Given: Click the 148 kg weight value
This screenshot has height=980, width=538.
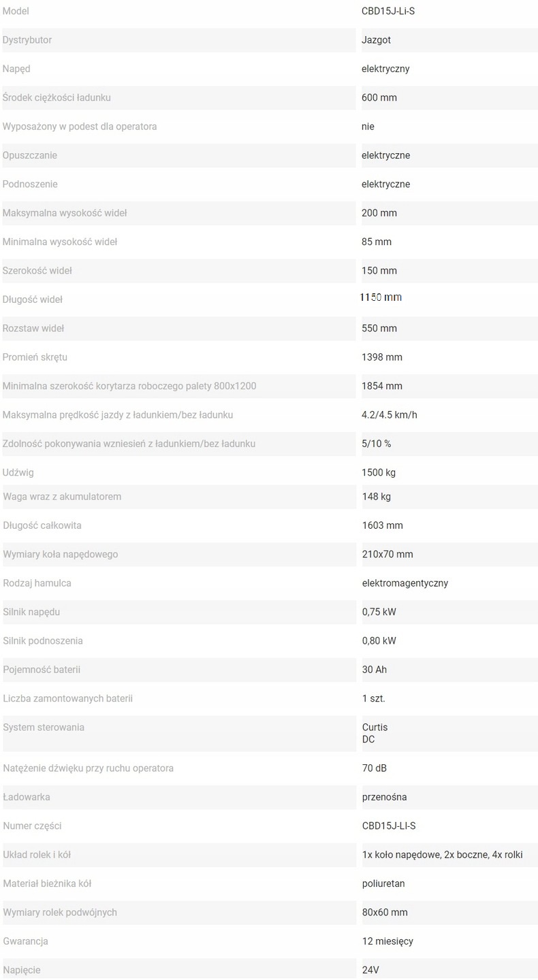Looking at the screenshot, I should click(376, 497).
